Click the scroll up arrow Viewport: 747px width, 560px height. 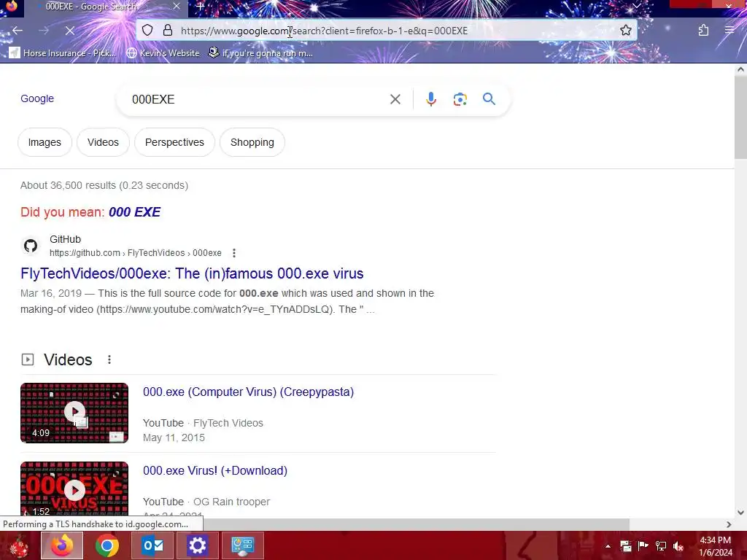tap(740, 69)
